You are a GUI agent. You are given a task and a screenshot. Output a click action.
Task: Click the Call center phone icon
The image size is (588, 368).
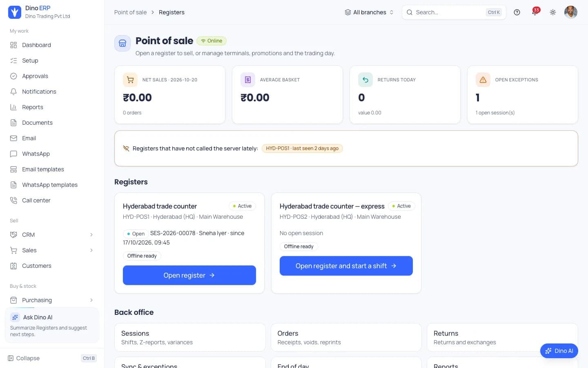(13, 200)
